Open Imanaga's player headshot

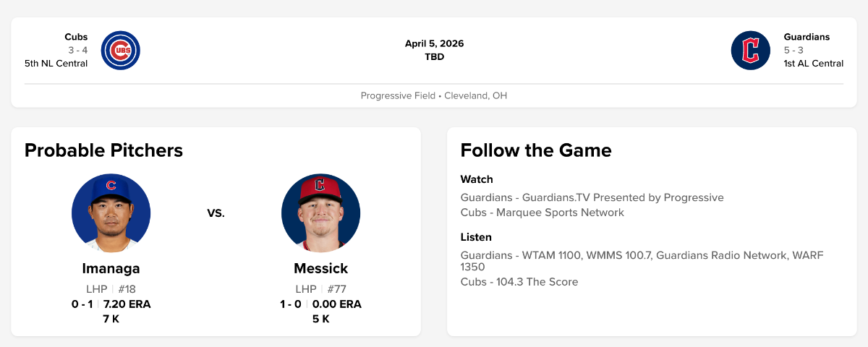pos(111,213)
